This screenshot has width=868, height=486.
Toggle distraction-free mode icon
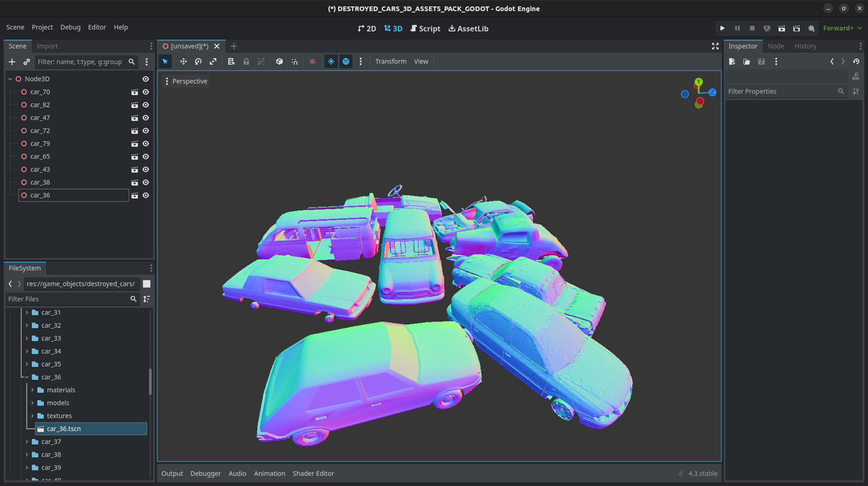pos(715,46)
